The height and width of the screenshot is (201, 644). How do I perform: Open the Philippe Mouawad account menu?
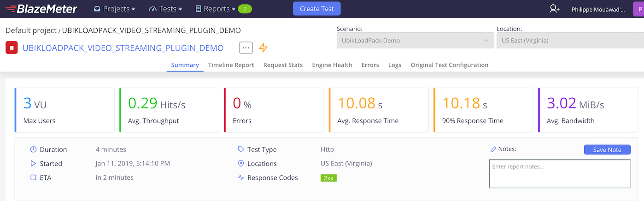tap(598, 9)
